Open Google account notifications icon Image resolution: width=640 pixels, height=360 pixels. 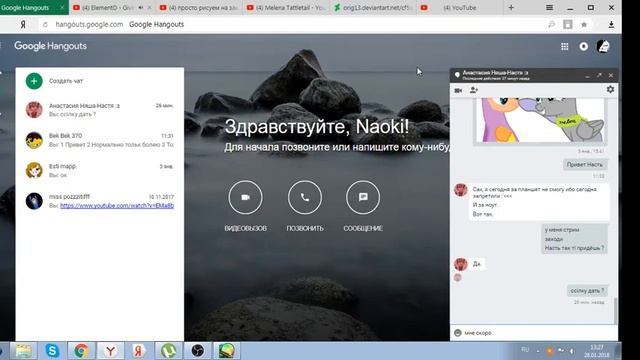coord(584,47)
